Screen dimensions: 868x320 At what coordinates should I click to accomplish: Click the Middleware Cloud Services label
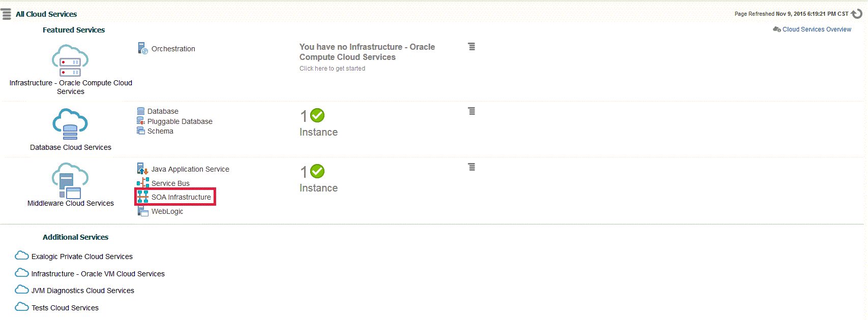pyautogui.click(x=71, y=203)
